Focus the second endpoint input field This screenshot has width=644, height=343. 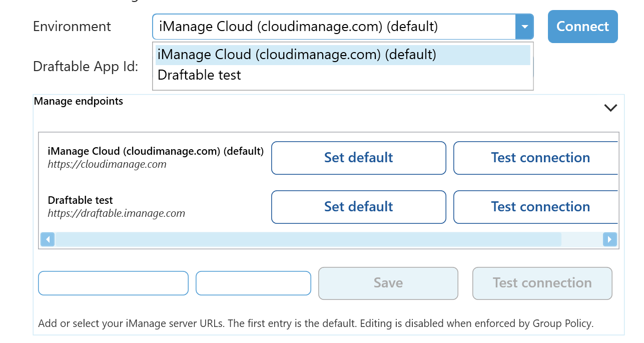253,283
